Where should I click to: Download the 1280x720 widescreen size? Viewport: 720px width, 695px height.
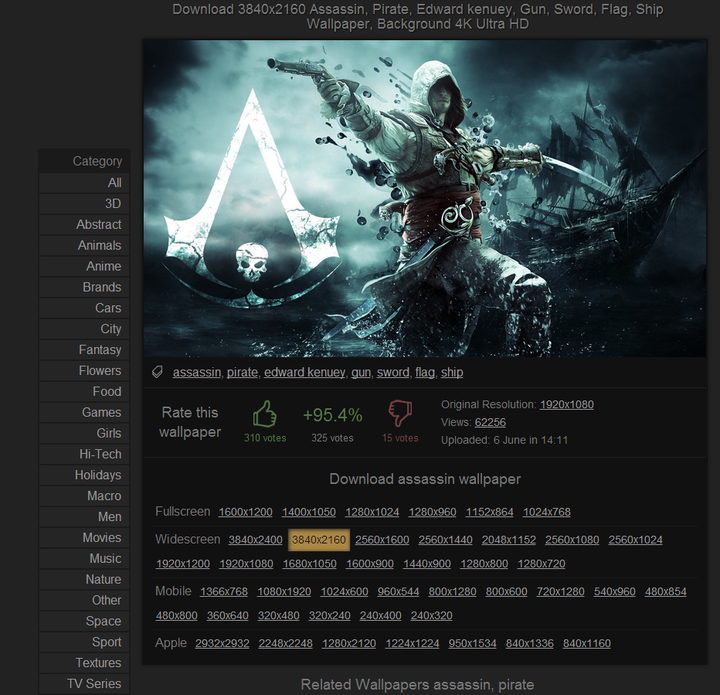point(541,564)
